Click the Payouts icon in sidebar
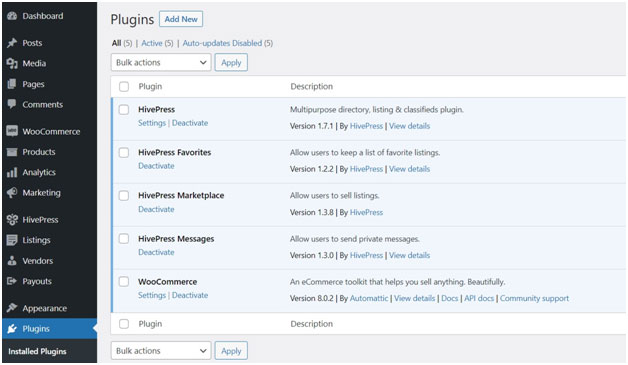This screenshot has width=628, height=365. pyautogui.click(x=12, y=281)
